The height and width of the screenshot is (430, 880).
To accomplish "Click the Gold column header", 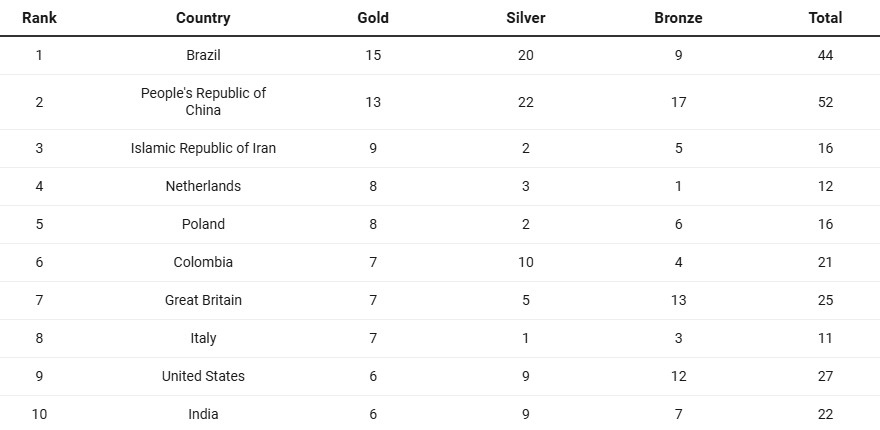I will (x=373, y=18).
